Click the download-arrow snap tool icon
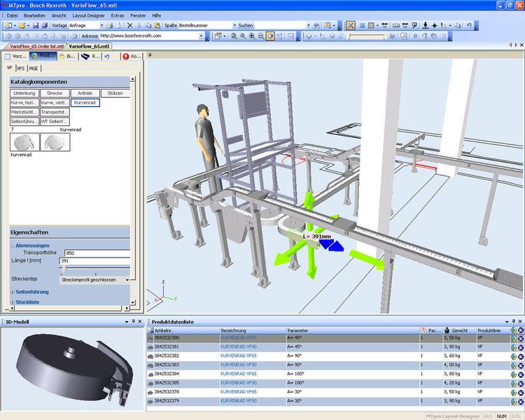This screenshot has height=420, width=525. tap(425, 25)
